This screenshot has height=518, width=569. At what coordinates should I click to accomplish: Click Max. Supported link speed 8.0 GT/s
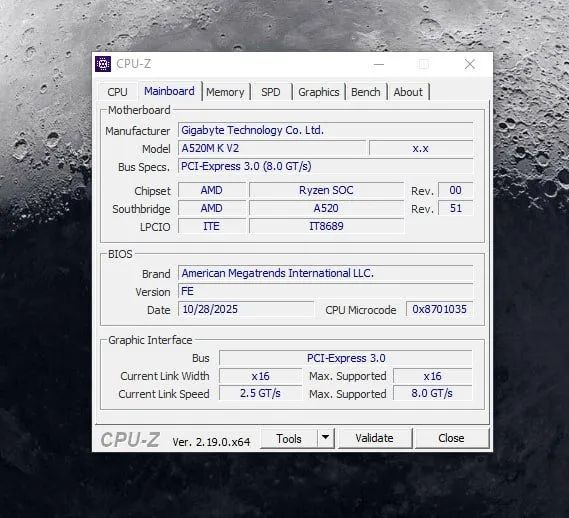pyautogui.click(x=433, y=393)
